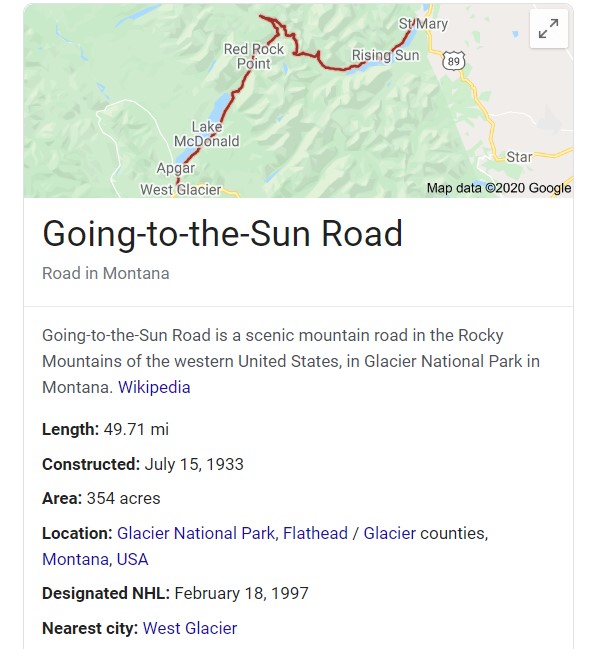Click the Map data ©2020 Google attribution
This screenshot has height=649, width=595.
(499, 188)
